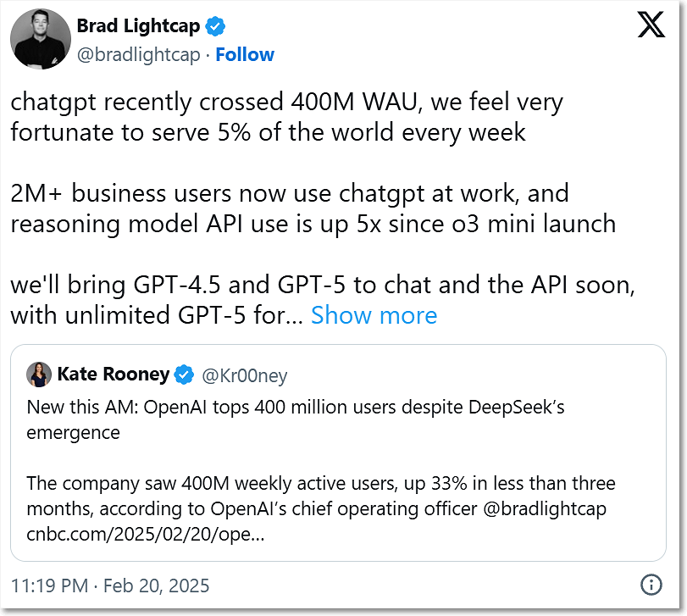Click Brad Lightcap's verified badge
The height and width of the screenshot is (616, 687).
point(214,26)
